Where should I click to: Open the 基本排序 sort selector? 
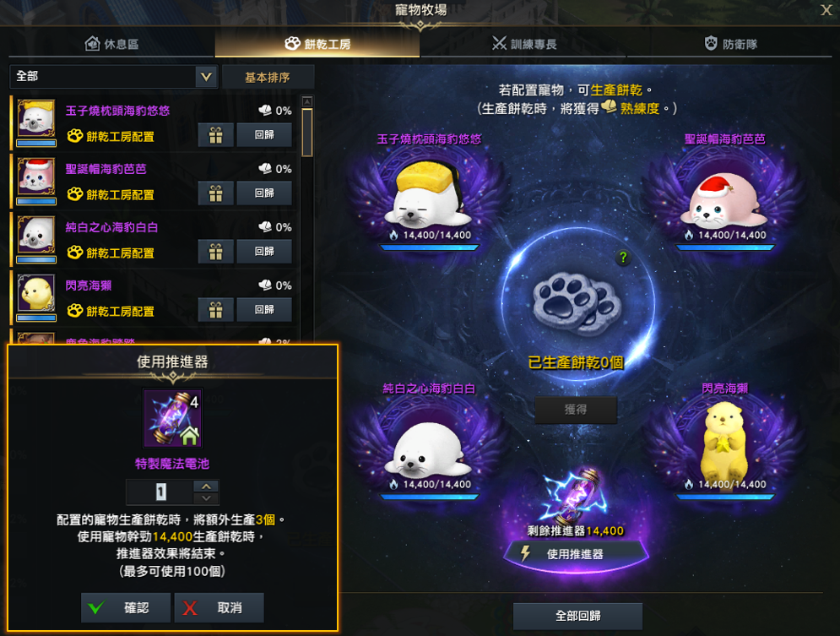click(x=268, y=77)
